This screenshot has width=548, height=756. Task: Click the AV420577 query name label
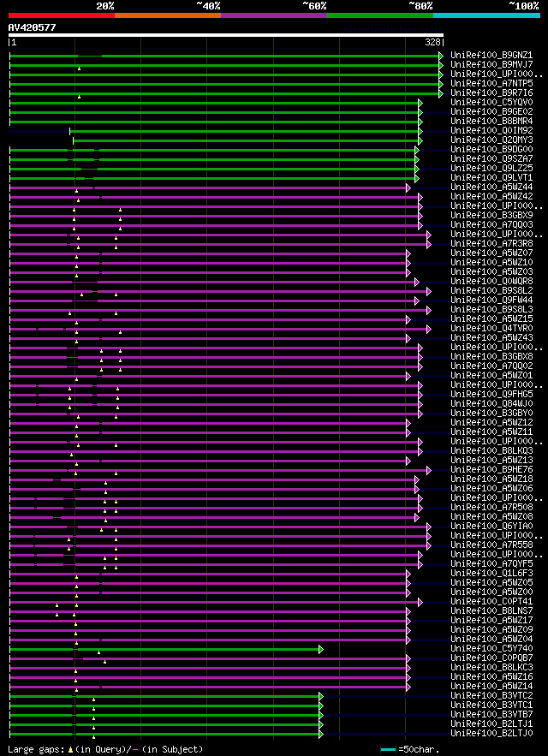click(32, 27)
